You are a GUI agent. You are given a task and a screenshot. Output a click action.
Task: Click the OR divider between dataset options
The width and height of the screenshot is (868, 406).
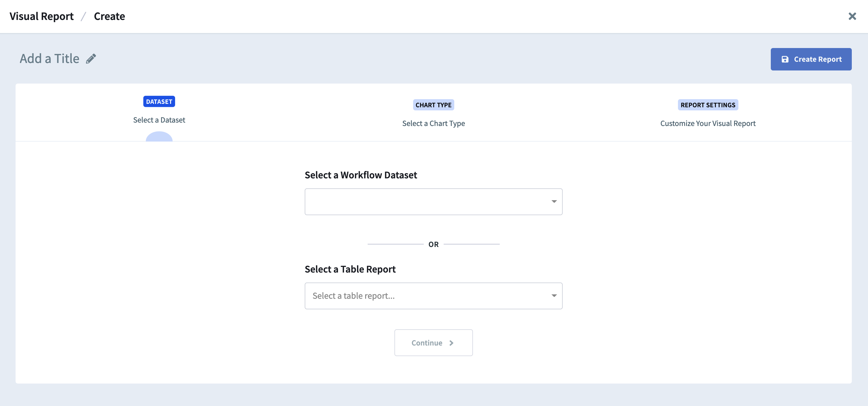pos(433,244)
